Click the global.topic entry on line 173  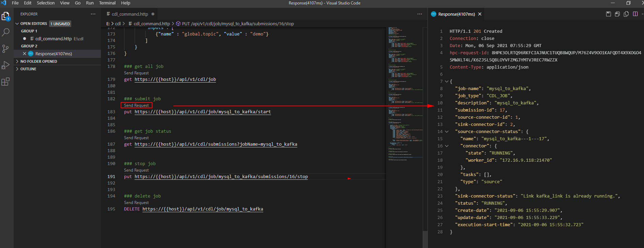click(x=212, y=34)
